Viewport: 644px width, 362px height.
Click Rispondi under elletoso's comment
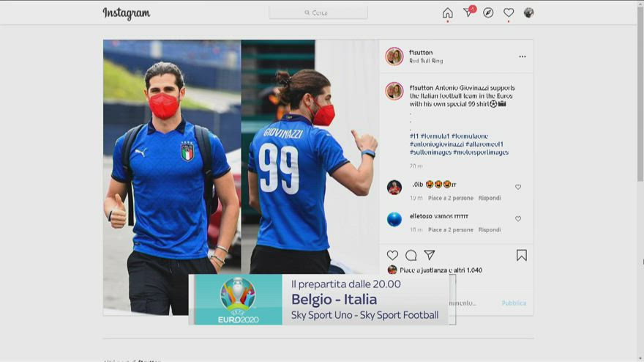point(489,229)
